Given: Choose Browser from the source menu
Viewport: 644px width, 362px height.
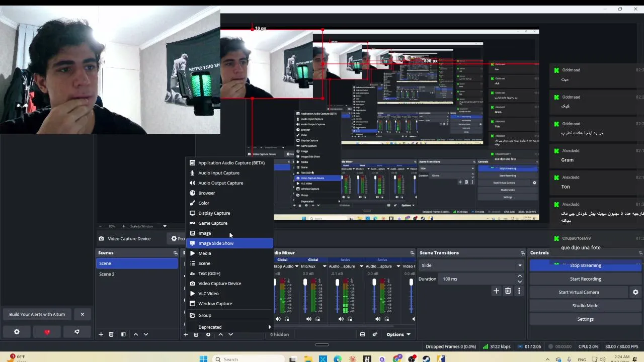Looking at the screenshot, I should [229, 193].
